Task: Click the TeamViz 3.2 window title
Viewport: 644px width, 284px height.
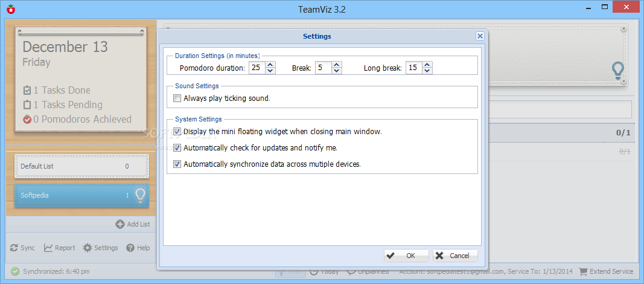Action: pyautogui.click(x=322, y=10)
